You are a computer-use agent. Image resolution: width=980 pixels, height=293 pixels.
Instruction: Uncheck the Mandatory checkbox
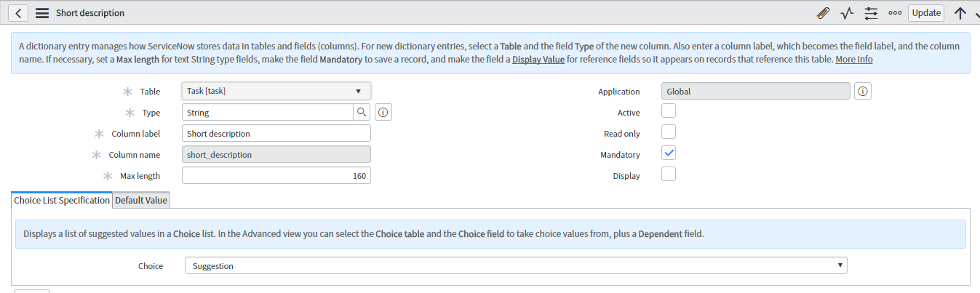pos(669,153)
